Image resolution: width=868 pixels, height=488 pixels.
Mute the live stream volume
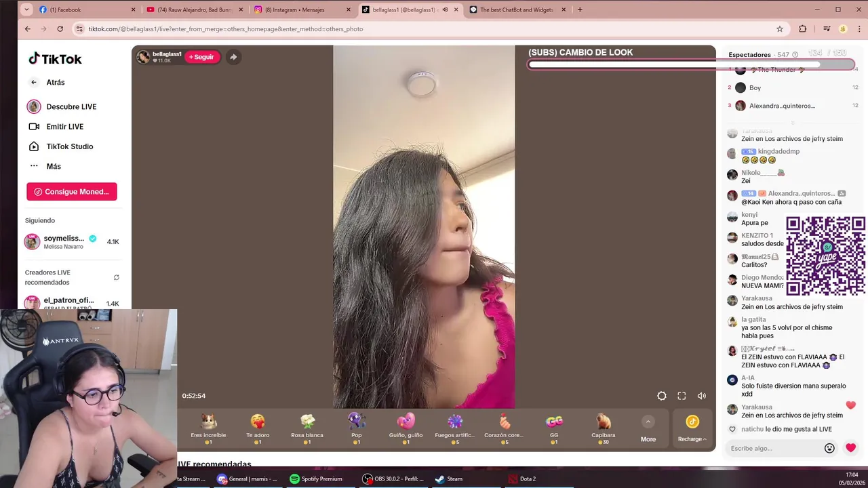pos(702,396)
